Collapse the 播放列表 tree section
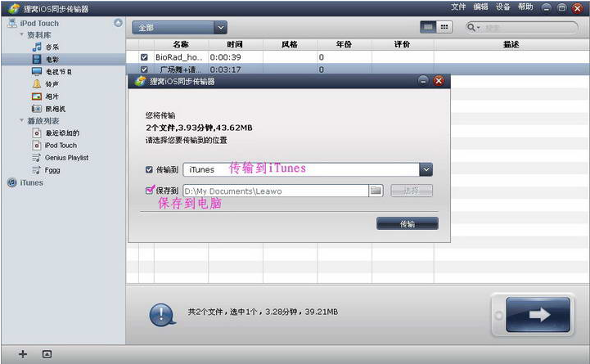590x364 pixels. pyautogui.click(x=21, y=120)
